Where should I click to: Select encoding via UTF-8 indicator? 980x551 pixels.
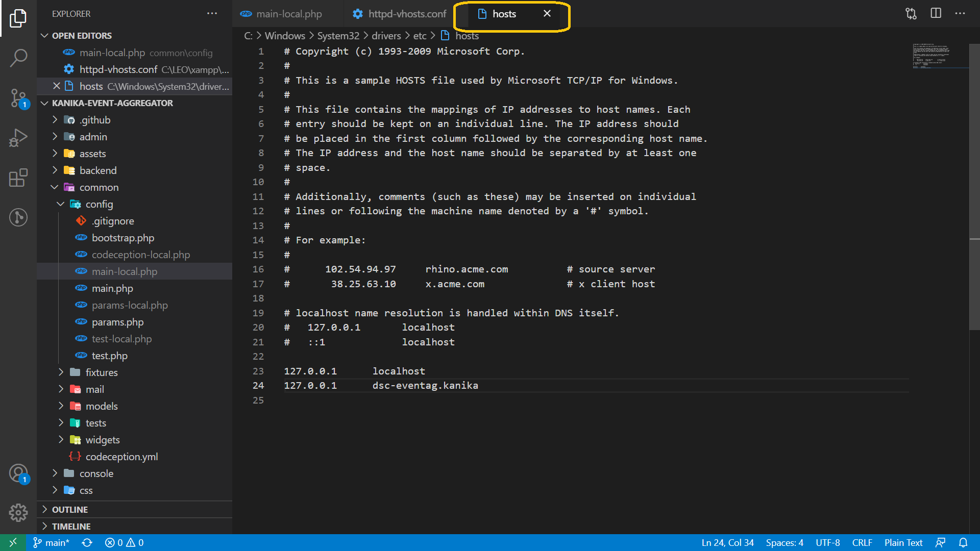pos(827,543)
